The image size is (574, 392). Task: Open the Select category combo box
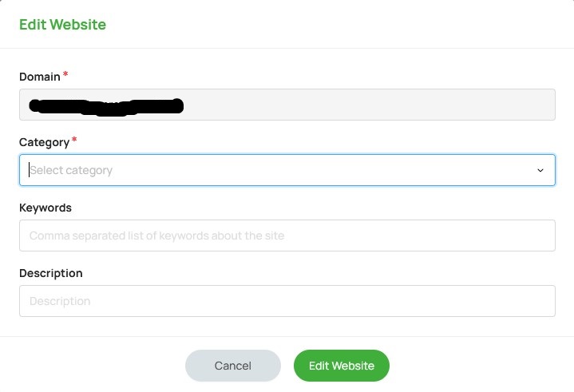pyautogui.click(x=287, y=170)
